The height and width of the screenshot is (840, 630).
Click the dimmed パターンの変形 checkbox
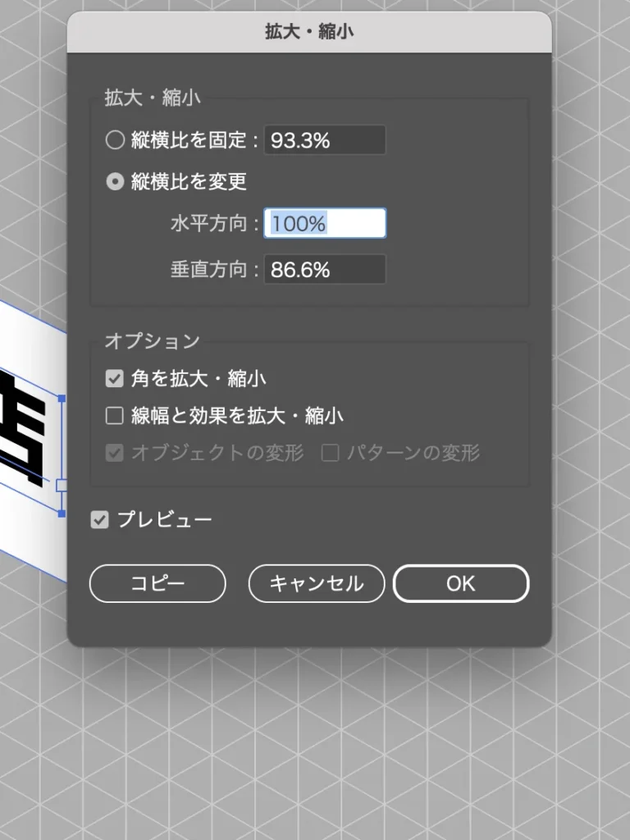coord(330,453)
